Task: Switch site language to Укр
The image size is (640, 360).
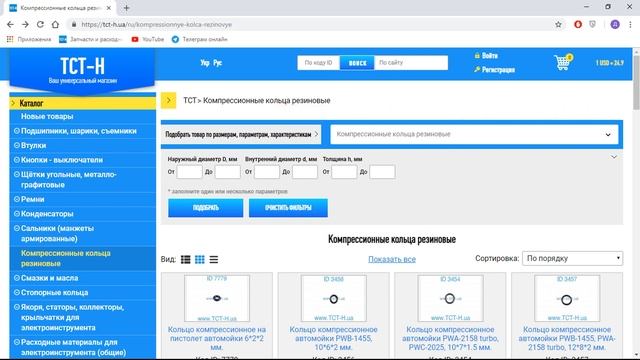Action: coord(205,63)
